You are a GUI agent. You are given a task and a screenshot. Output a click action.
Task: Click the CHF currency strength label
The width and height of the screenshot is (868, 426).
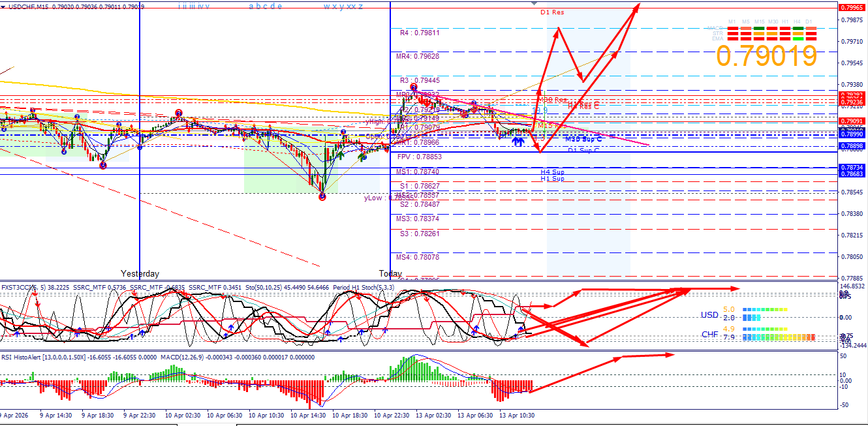(710, 334)
